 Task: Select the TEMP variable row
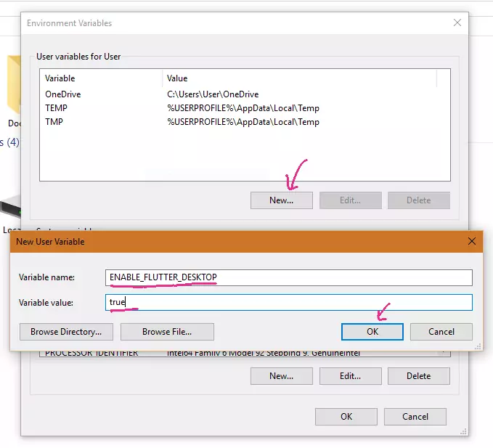[245, 108]
